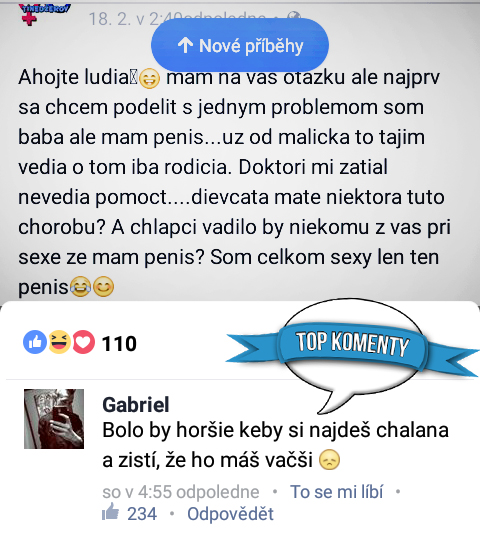Click the comment time so v 4:55

pyautogui.click(x=181, y=492)
